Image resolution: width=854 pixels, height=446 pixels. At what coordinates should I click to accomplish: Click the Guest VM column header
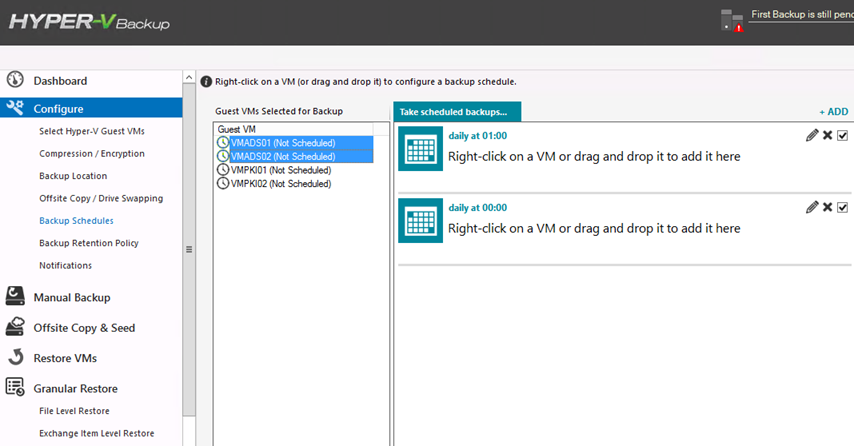294,129
